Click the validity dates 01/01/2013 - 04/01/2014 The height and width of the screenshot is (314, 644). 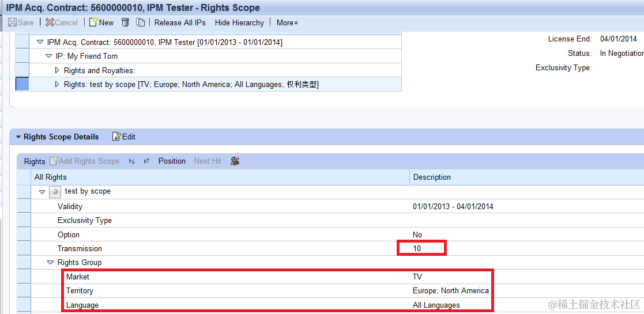click(453, 206)
